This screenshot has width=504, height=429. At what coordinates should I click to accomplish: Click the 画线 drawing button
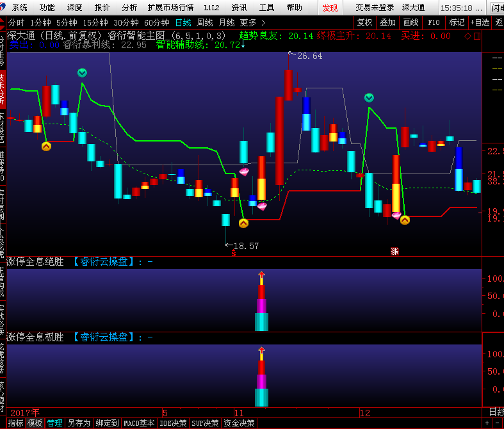click(411, 22)
